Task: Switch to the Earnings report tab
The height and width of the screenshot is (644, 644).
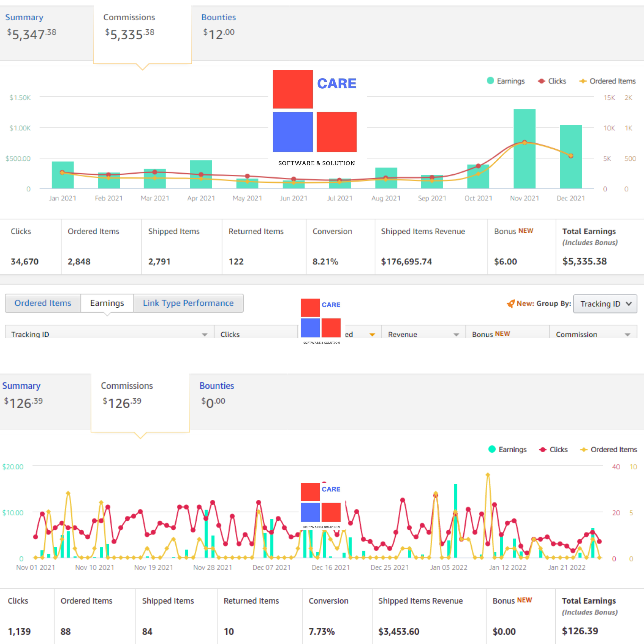Action: point(107,303)
